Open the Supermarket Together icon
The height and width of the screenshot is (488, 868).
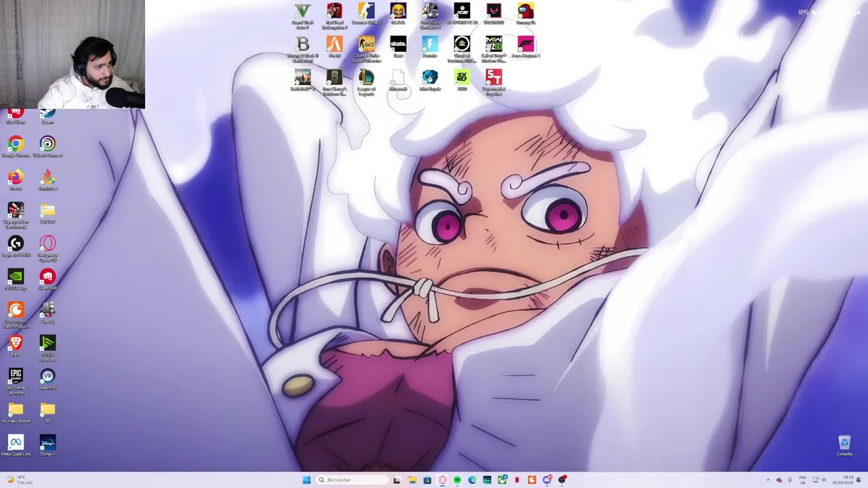click(494, 83)
